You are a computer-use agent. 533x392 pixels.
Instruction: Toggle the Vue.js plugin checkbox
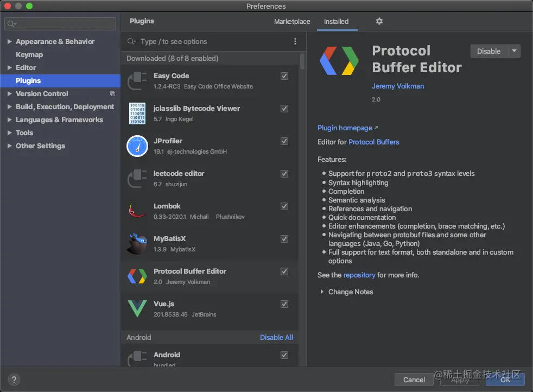284,304
